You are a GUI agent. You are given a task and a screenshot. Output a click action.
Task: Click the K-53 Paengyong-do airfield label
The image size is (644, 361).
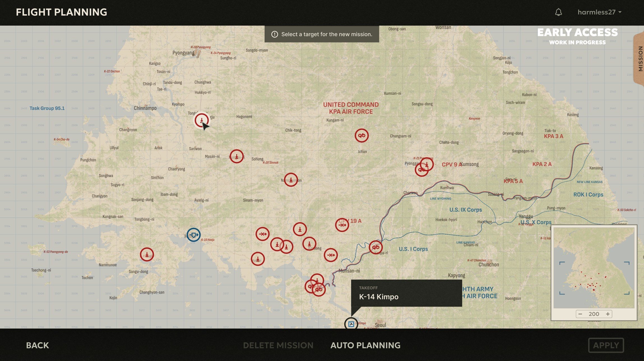click(56, 252)
